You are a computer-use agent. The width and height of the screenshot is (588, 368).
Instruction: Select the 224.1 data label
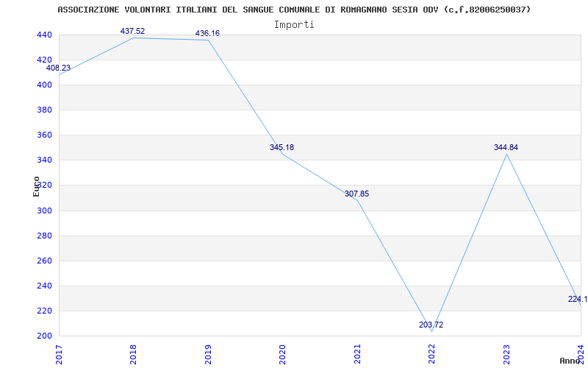[x=578, y=299]
